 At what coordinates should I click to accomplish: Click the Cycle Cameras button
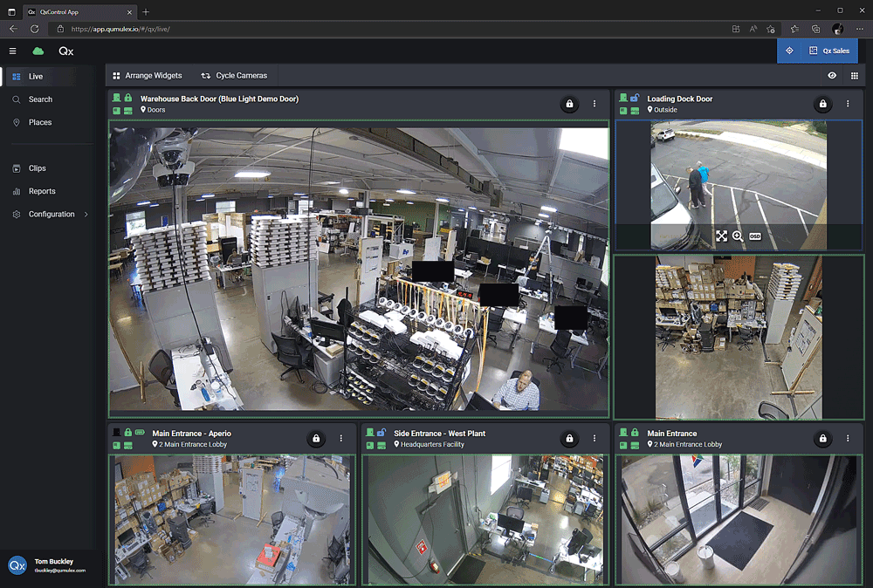(236, 75)
